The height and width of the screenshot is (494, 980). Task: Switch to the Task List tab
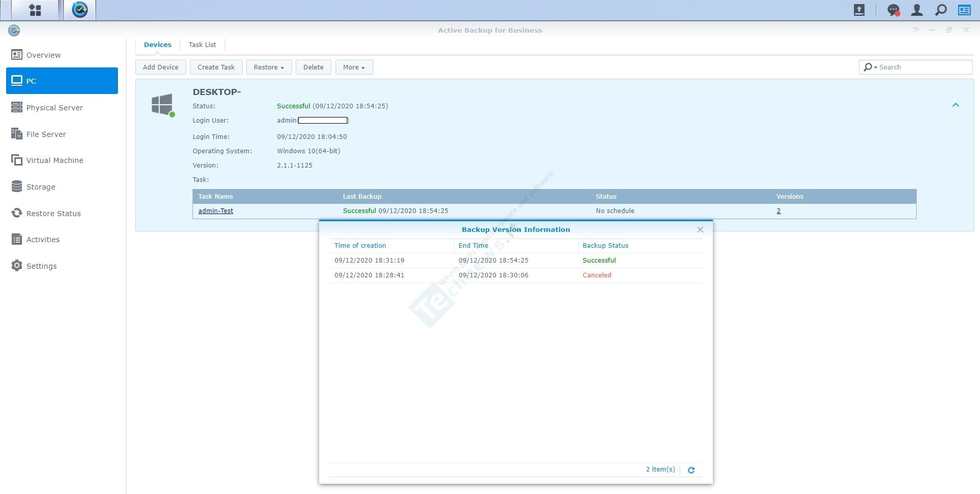[202, 44]
